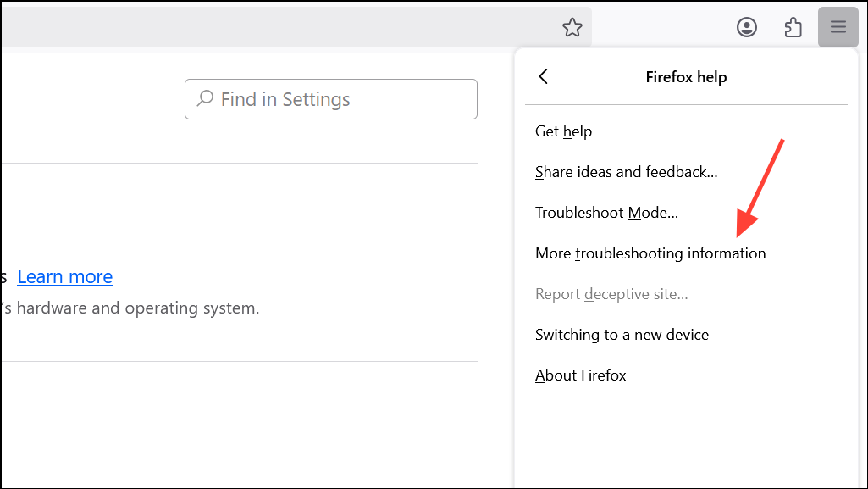Select More troubleshooting information
The width and height of the screenshot is (868, 489).
[650, 253]
